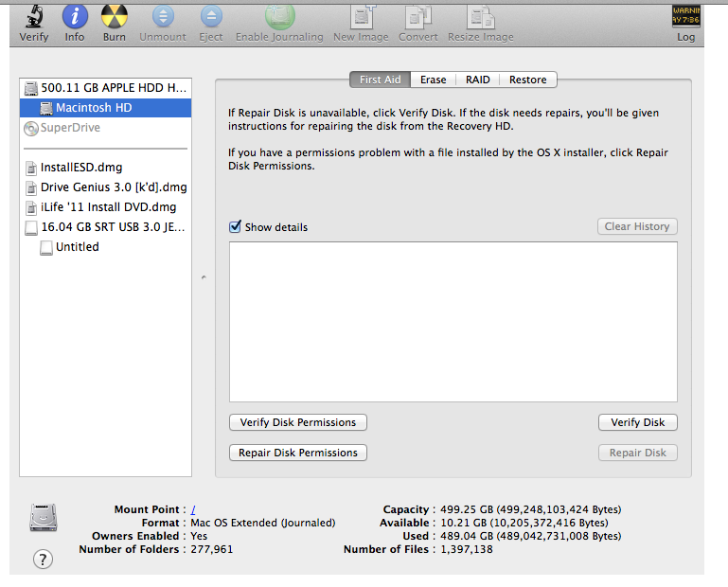
Task: Select SuperDrive in the sidebar
Action: tap(105, 128)
